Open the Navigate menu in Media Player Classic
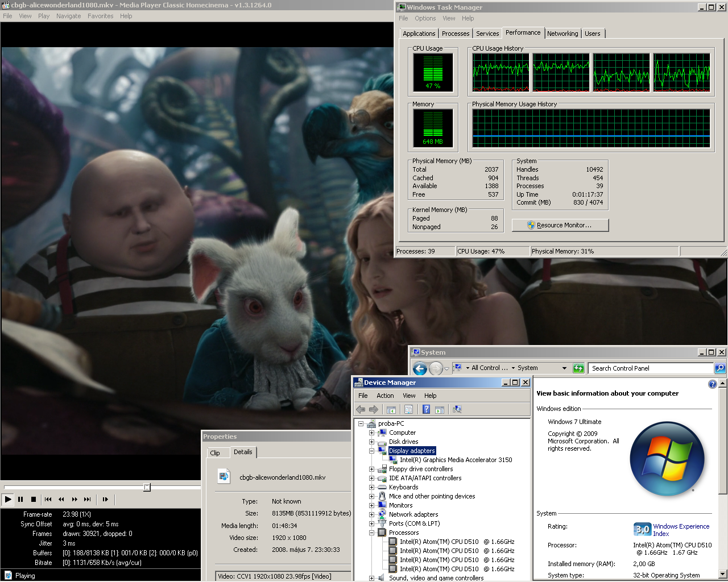The image size is (728, 582). pos(68,16)
